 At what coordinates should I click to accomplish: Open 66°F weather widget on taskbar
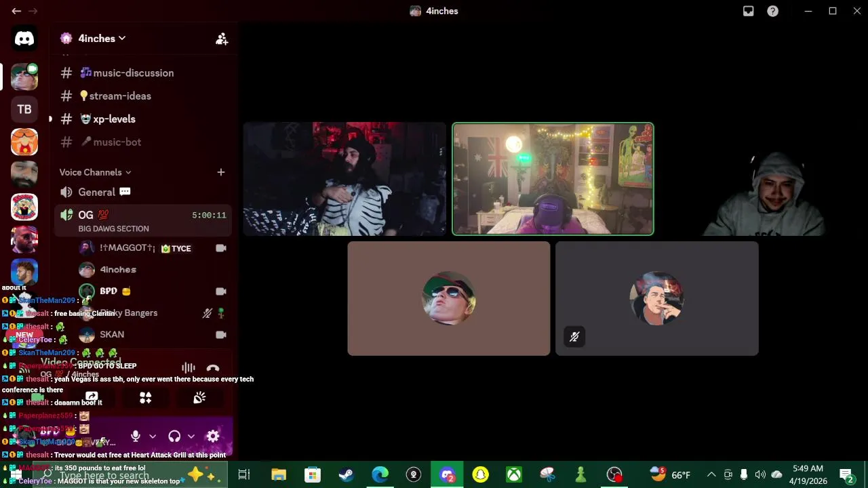(x=671, y=474)
